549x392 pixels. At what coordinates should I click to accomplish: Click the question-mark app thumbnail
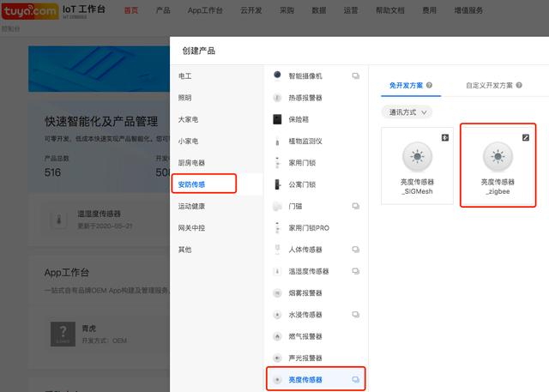[63, 335]
